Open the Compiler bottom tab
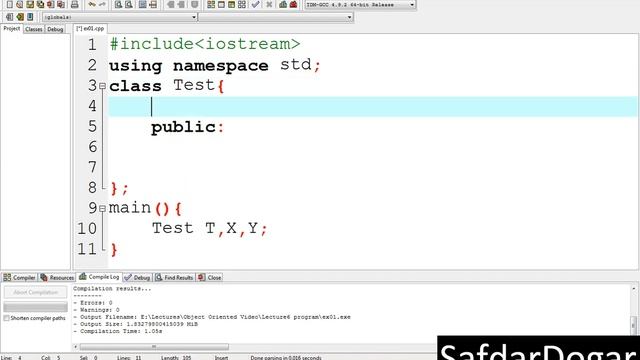The image size is (640, 360). pos(19,278)
